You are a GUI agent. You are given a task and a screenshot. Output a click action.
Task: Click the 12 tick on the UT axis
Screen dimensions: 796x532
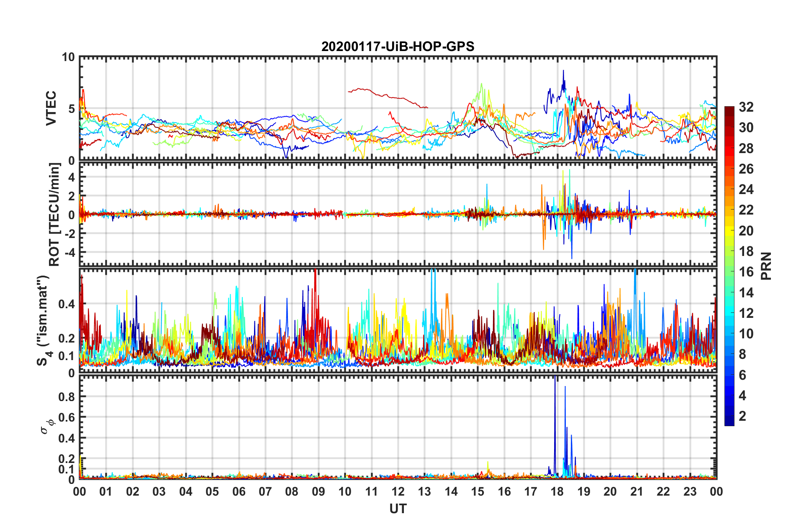pos(398,491)
